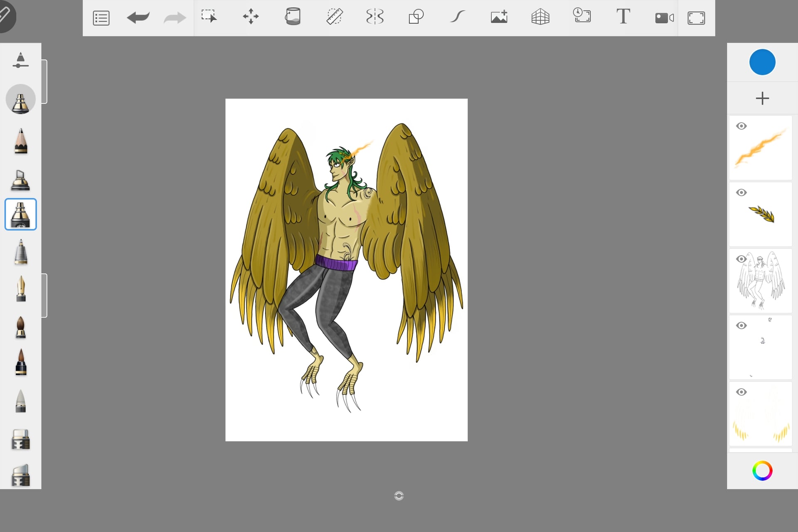
Task: Select the dark bristle Paintbrush
Action: coord(20,362)
